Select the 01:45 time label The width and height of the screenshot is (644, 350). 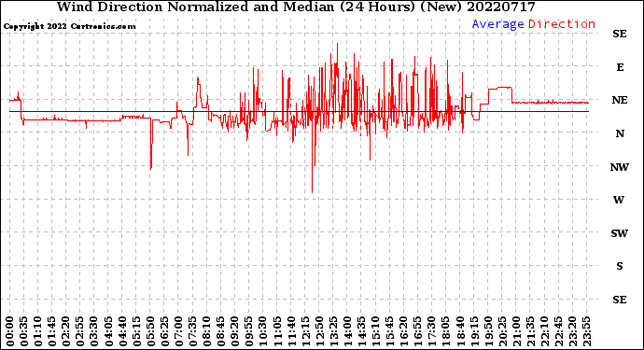click(x=51, y=331)
